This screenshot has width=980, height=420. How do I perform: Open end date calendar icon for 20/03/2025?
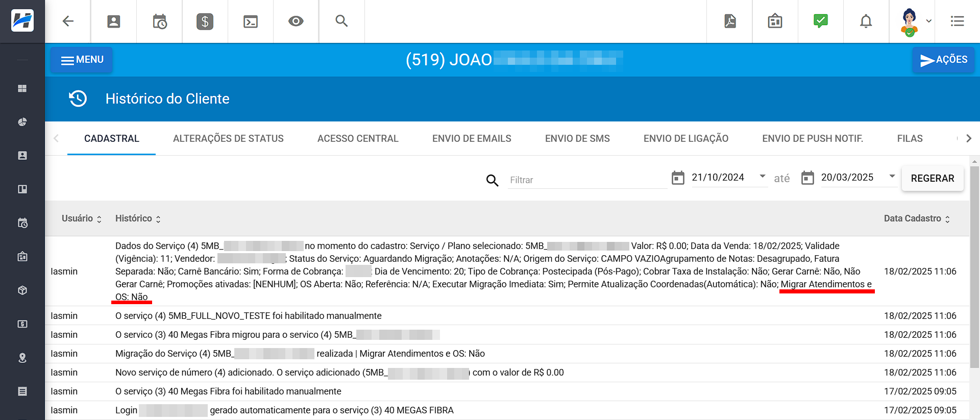pos(807,178)
